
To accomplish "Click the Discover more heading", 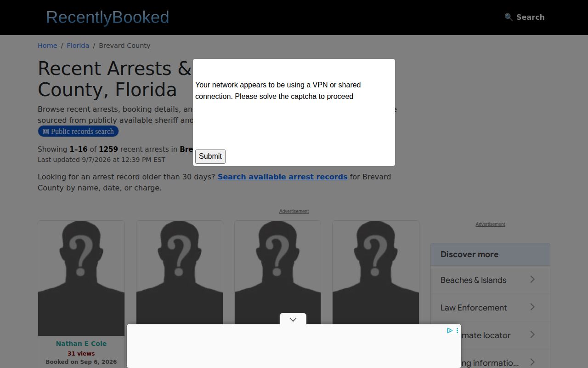I will 469,254.
